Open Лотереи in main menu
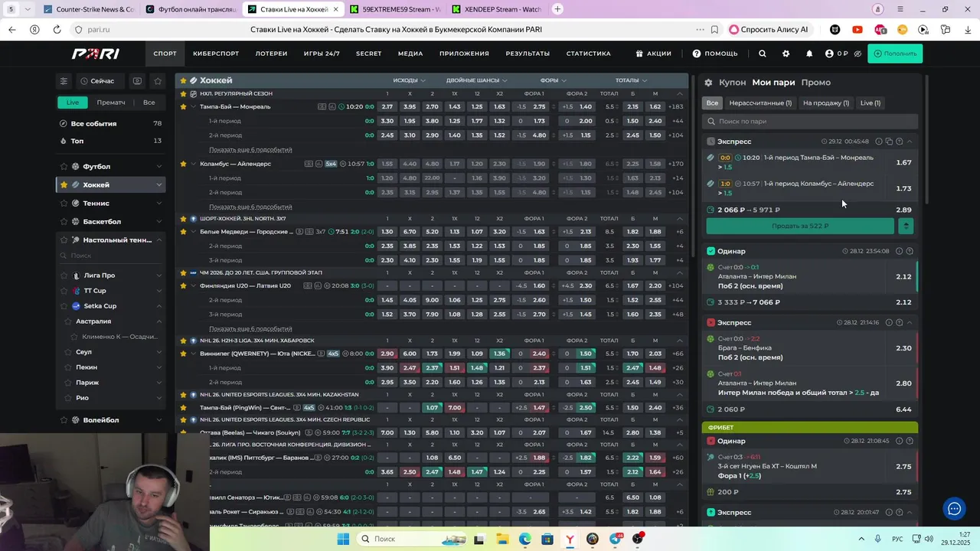The height and width of the screenshot is (551, 980). click(271, 54)
